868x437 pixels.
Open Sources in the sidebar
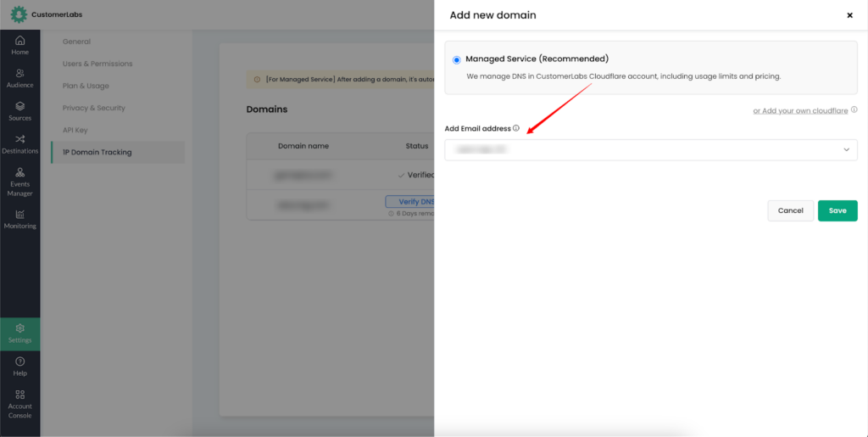coord(20,111)
